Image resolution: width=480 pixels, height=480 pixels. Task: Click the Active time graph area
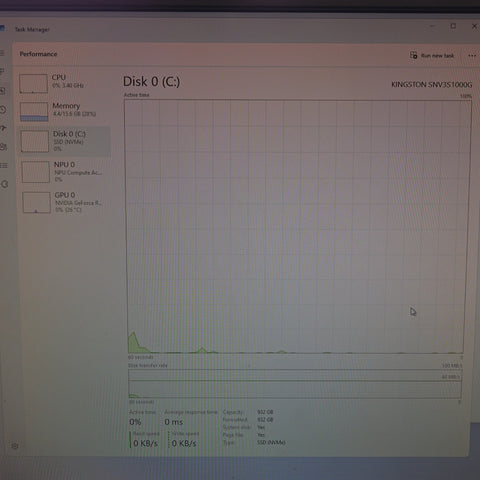tap(298, 226)
